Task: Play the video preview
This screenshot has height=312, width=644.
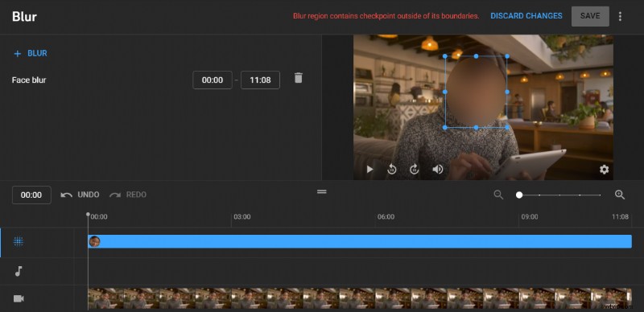Action: [x=369, y=169]
